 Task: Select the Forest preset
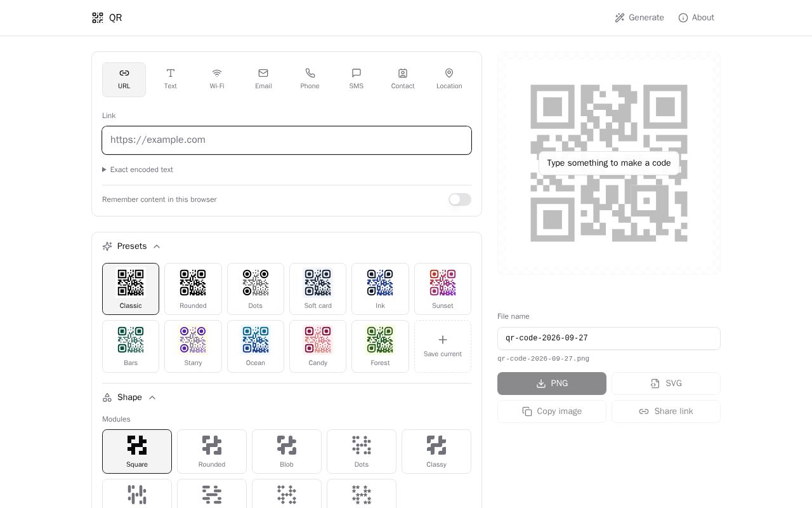click(380, 346)
